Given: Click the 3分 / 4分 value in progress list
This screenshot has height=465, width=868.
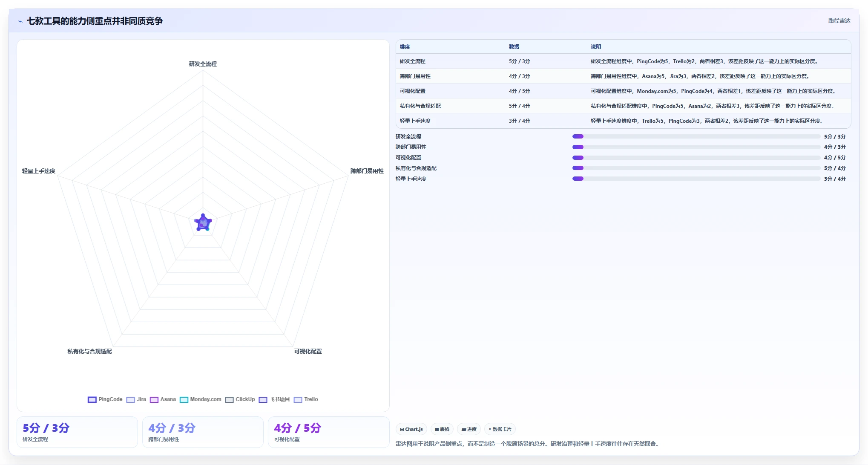Looking at the screenshot, I should (835, 179).
